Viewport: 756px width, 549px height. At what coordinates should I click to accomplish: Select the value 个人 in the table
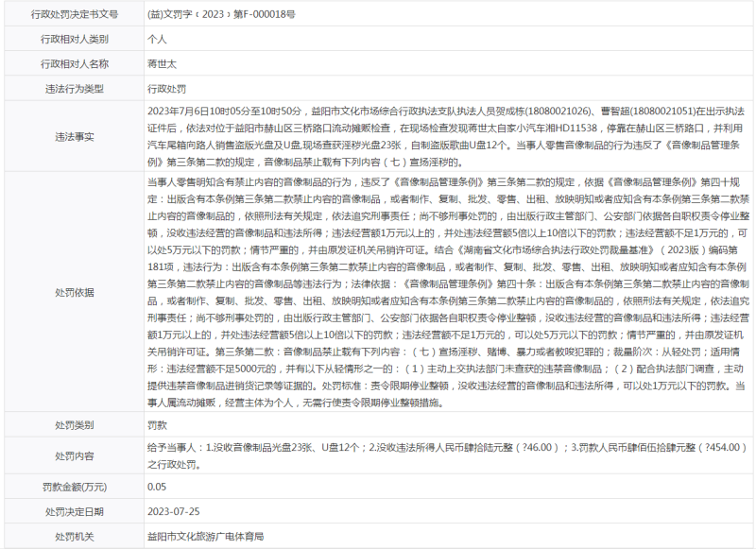point(158,40)
